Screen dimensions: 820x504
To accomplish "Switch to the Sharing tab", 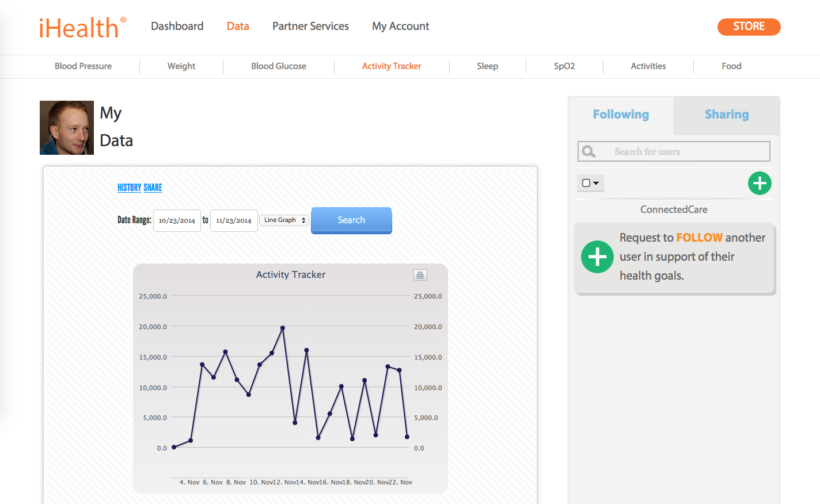I will (x=727, y=114).
